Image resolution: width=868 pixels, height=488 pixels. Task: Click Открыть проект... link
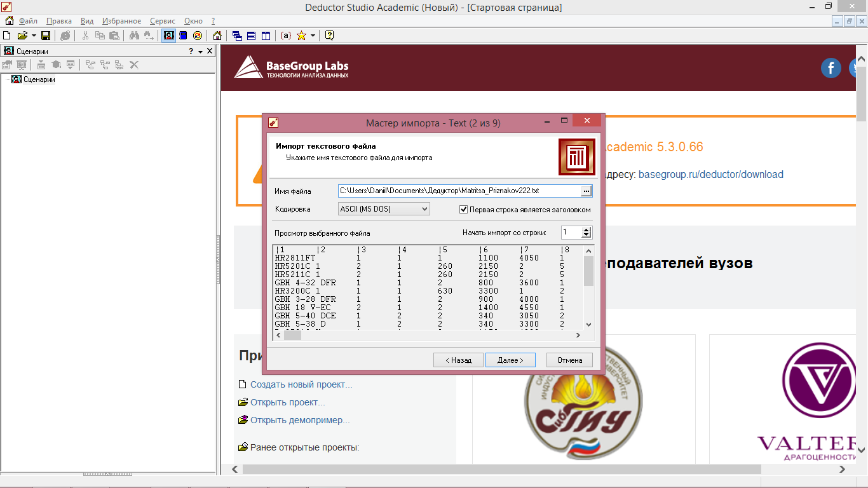click(288, 402)
